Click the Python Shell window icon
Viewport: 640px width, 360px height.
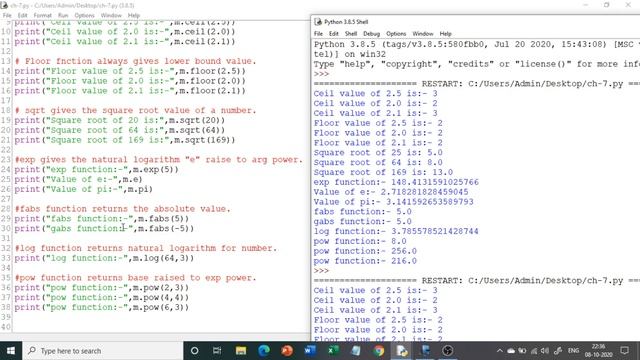[318, 22]
